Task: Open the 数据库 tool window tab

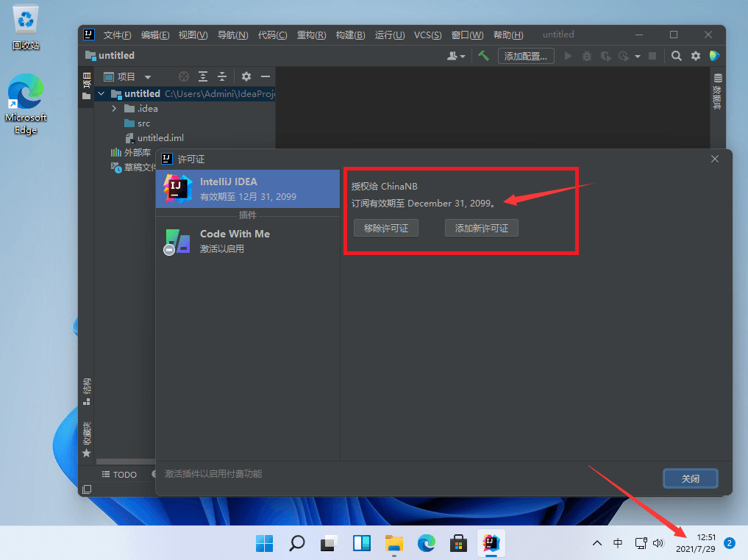Action: tap(717, 92)
